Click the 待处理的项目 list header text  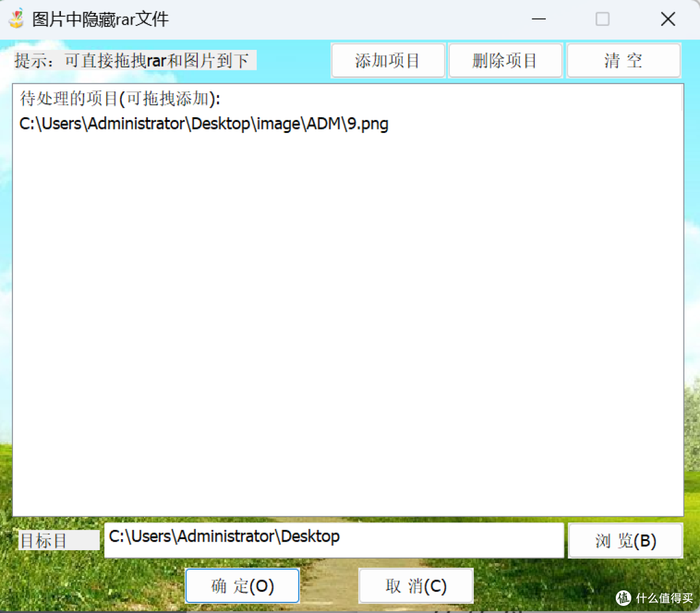coord(120,98)
